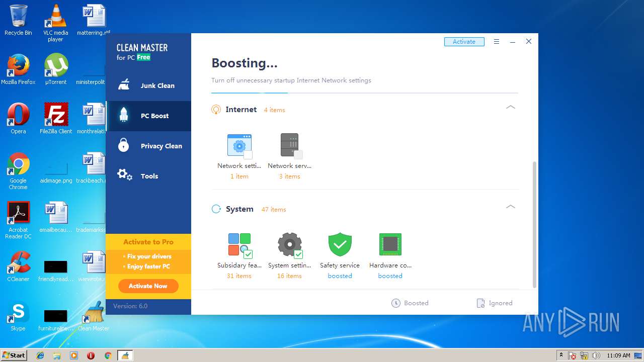The height and width of the screenshot is (362, 644).
Task: Click the vertical scrollbar of boost list
Action: [534, 225]
